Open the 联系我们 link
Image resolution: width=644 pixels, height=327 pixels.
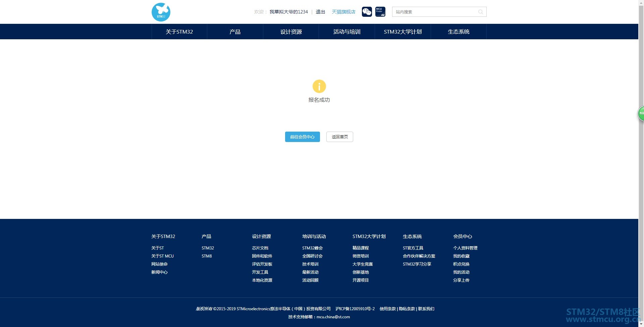[426, 309]
